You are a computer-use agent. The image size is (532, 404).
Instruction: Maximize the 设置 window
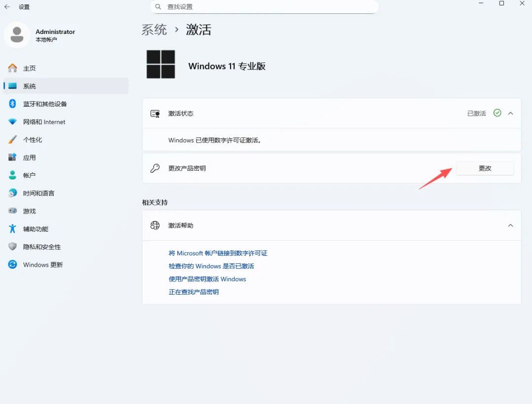[x=501, y=3]
